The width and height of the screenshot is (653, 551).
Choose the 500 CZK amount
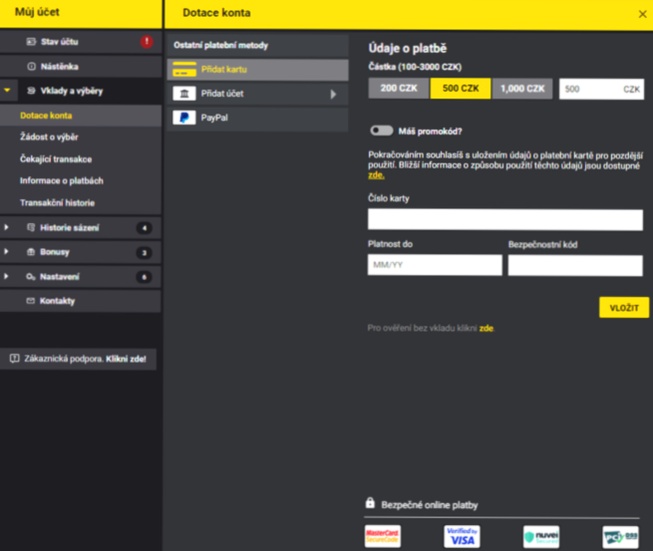tap(461, 88)
